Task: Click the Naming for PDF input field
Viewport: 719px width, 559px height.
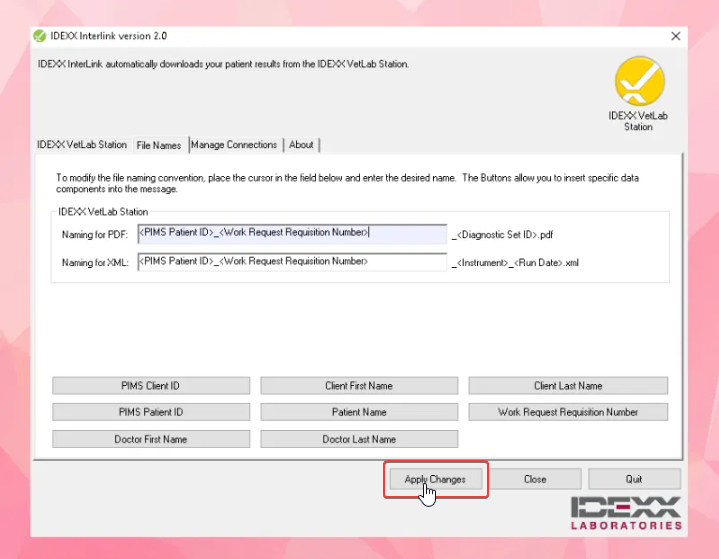Action: click(x=292, y=233)
